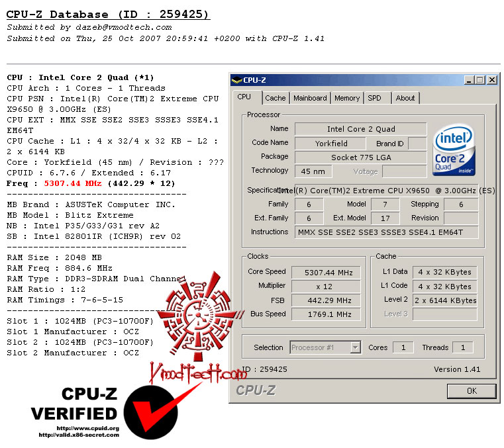This screenshot has width=504, height=448.
Task: Click the Bus Speed 1769.1 MHz field
Action: coord(326,314)
